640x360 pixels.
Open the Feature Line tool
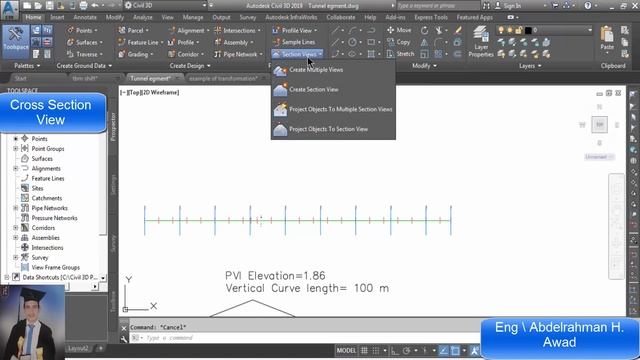coord(140,42)
